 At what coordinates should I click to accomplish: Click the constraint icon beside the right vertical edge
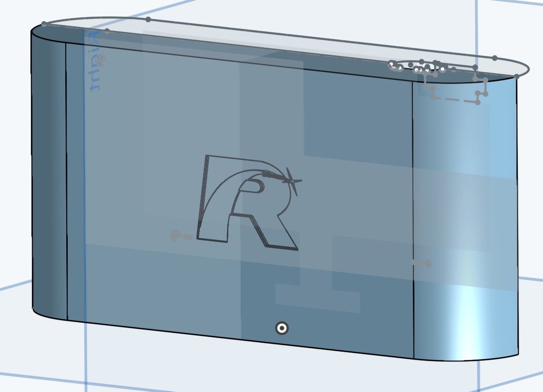click(421, 263)
